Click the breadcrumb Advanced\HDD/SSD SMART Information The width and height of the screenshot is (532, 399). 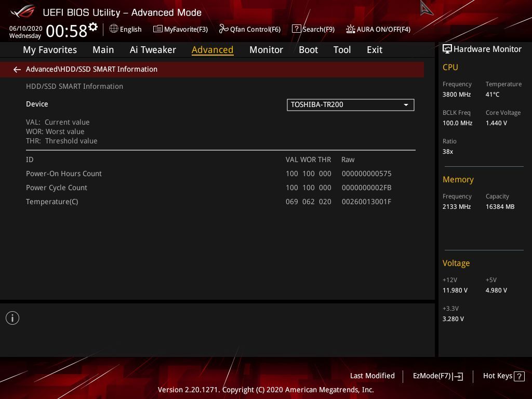(x=91, y=69)
